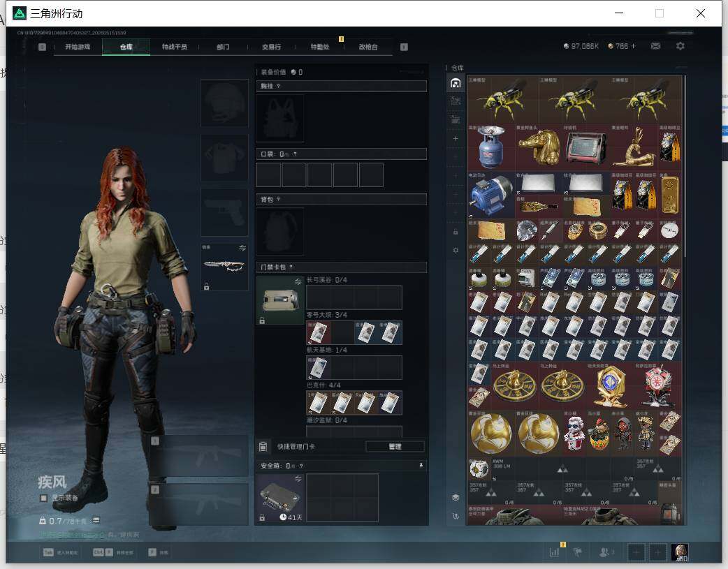Click the safe box case icon
Screen dimensions: 728x569
pyautogui.click(x=280, y=498)
